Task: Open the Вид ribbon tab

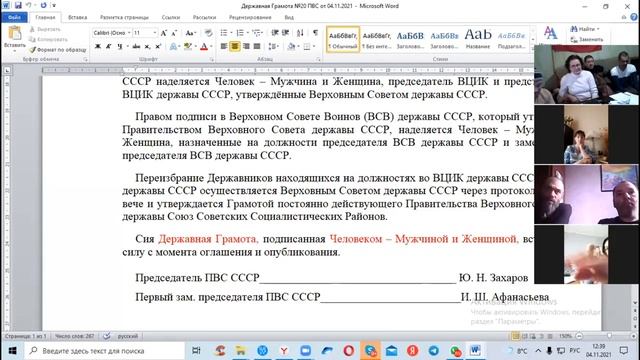Action: 289,18
